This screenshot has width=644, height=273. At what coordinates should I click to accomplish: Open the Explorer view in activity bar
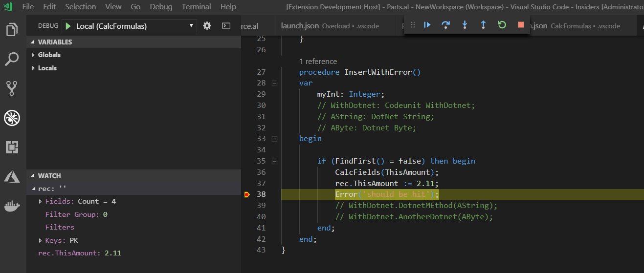(12, 29)
